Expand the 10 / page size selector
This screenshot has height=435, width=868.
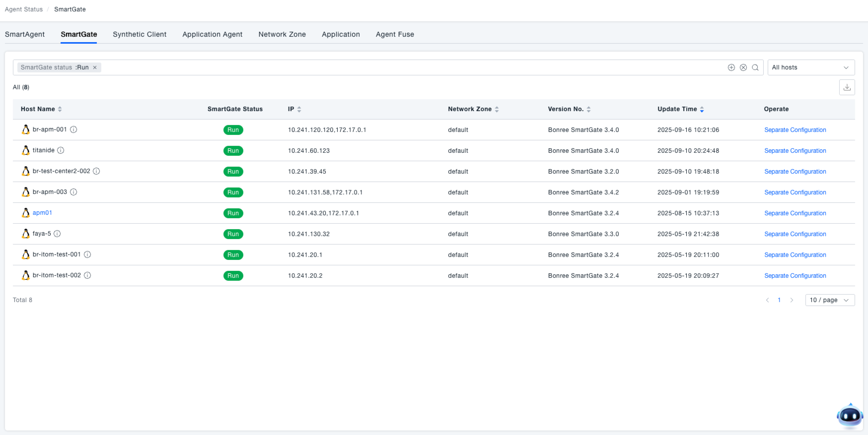point(829,300)
